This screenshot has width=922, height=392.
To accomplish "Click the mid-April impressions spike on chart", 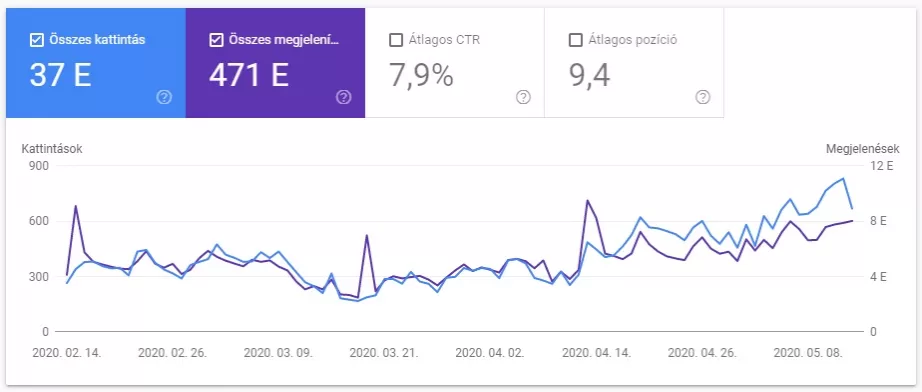I will pyautogui.click(x=587, y=200).
